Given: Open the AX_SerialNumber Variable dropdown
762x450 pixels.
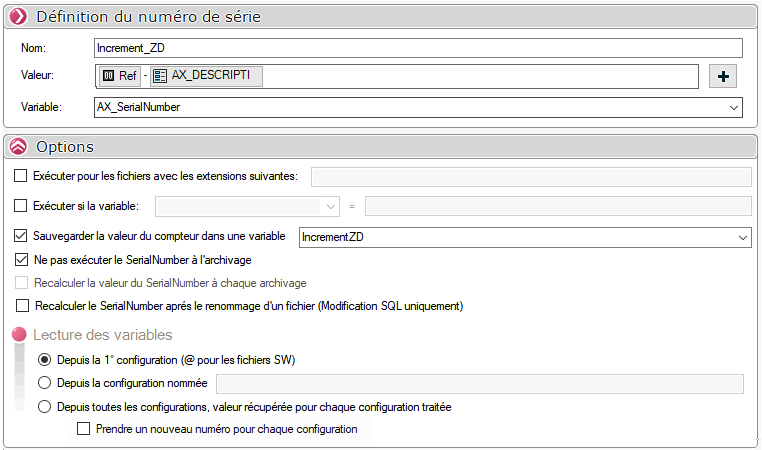Looking at the screenshot, I should pyautogui.click(x=734, y=107).
